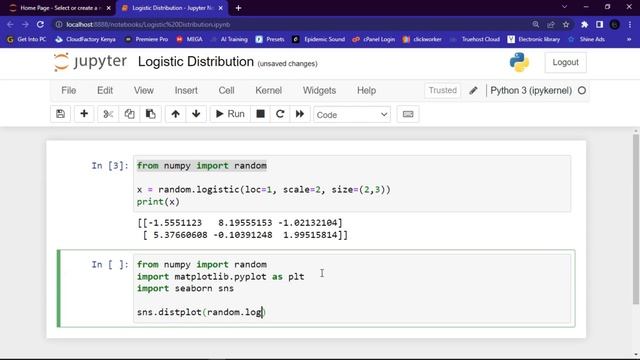Click the notebook vertical scrollbar
This screenshot has width=640, height=360.
click(x=636, y=219)
